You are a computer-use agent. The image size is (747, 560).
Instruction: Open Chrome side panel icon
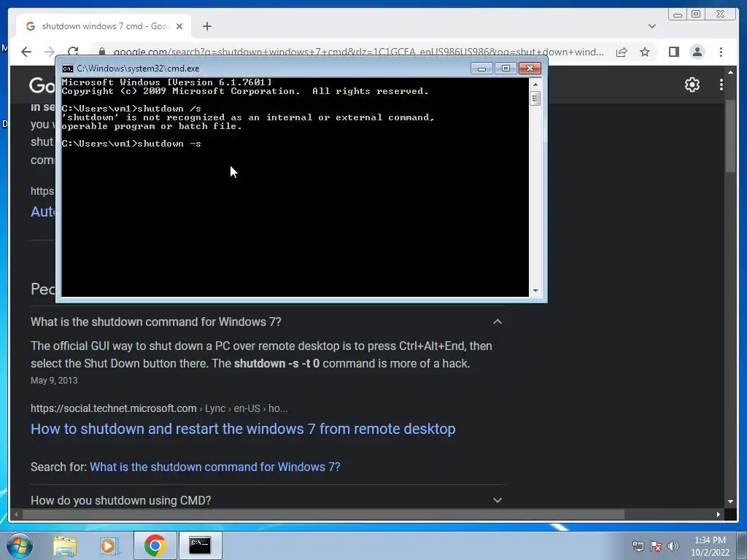(673, 52)
